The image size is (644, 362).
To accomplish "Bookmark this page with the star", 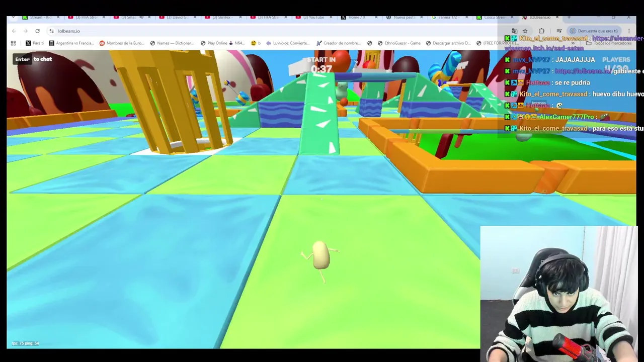I will [525, 31].
